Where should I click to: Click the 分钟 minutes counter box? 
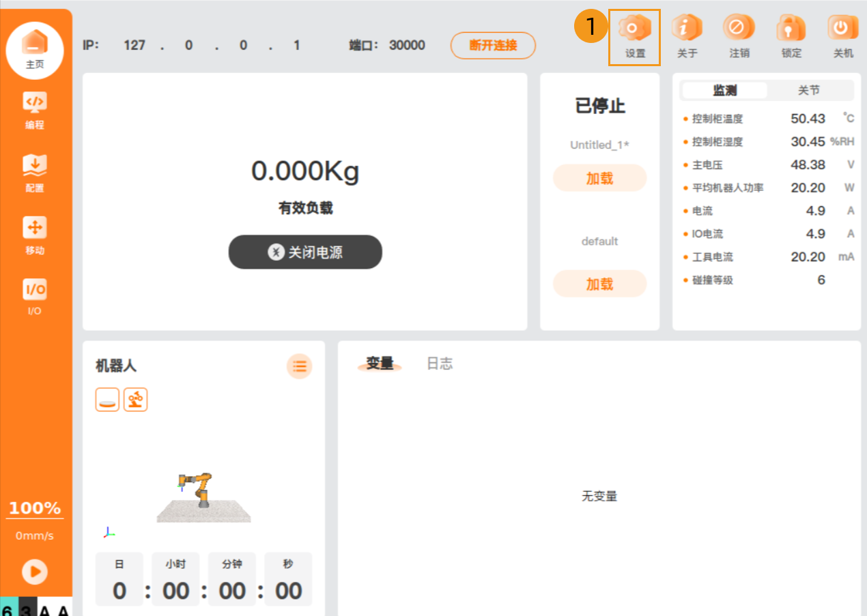coord(232,579)
